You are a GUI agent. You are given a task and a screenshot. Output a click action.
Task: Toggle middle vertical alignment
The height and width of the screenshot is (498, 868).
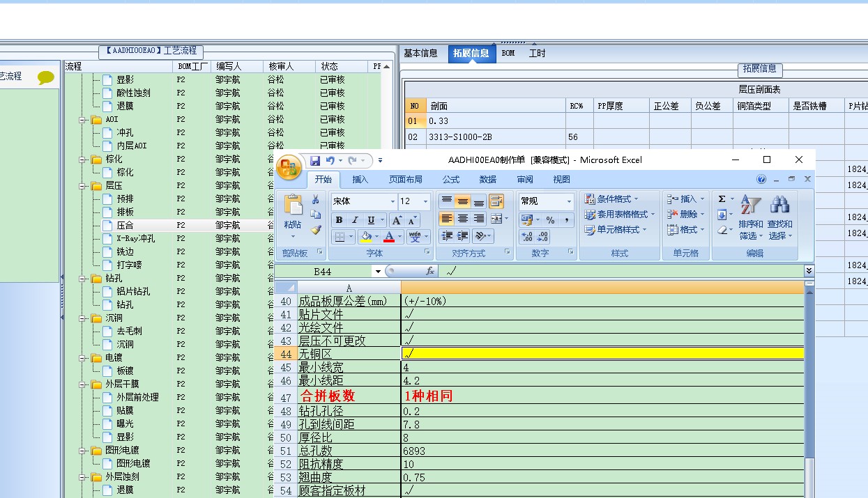pyautogui.click(x=463, y=201)
